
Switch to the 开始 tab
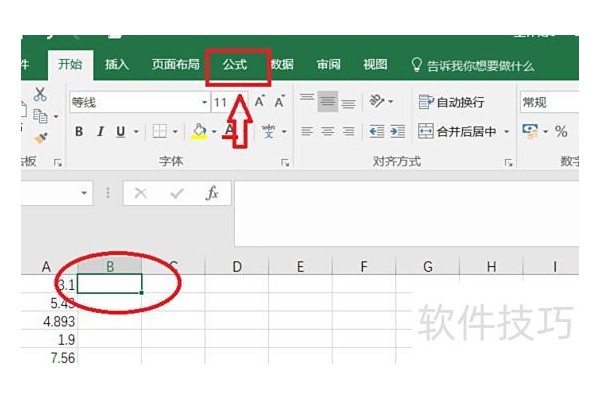pyautogui.click(x=70, y=64)
